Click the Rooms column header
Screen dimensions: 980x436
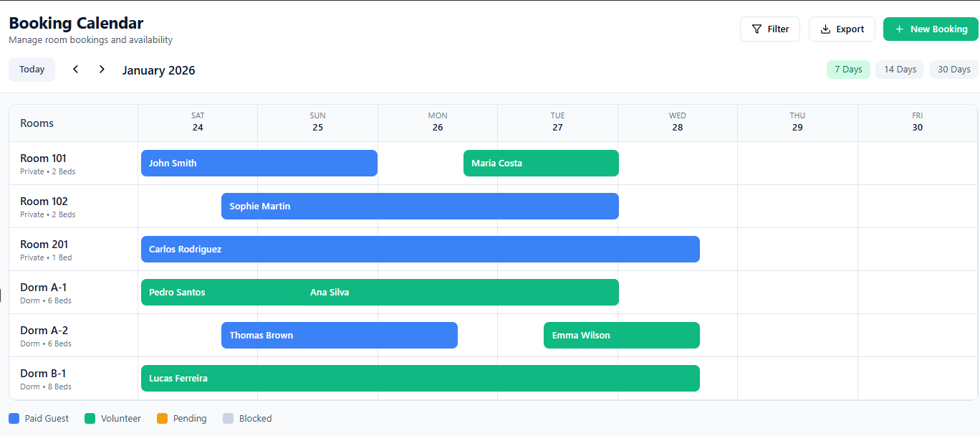(73, 123)
